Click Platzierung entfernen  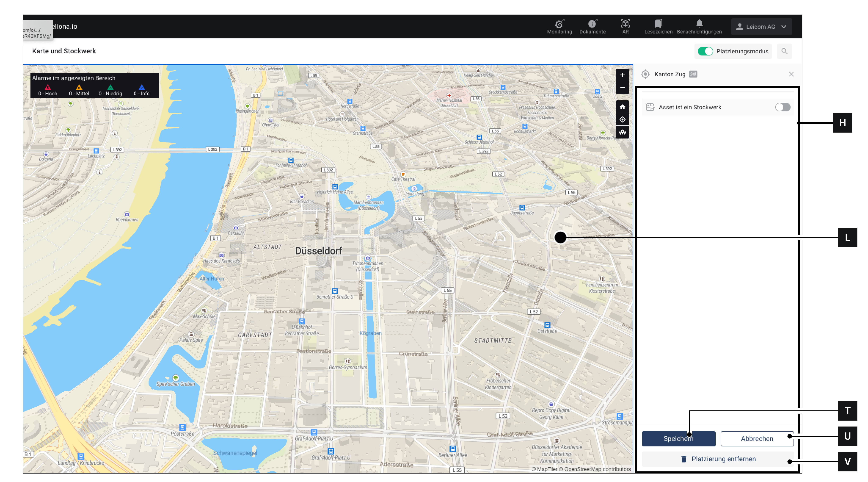click(x=718, y=459)
